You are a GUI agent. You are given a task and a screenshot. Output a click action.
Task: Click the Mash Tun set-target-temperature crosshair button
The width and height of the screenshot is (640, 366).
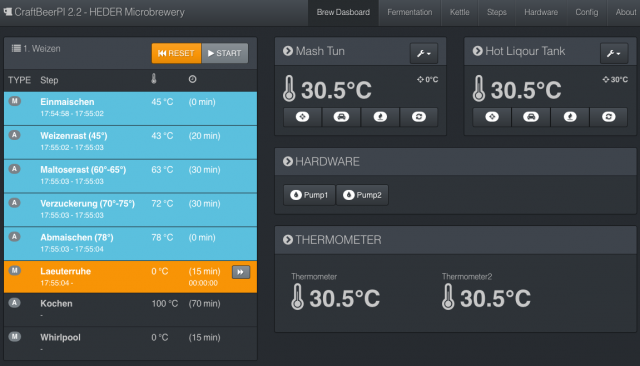point(302,117)
